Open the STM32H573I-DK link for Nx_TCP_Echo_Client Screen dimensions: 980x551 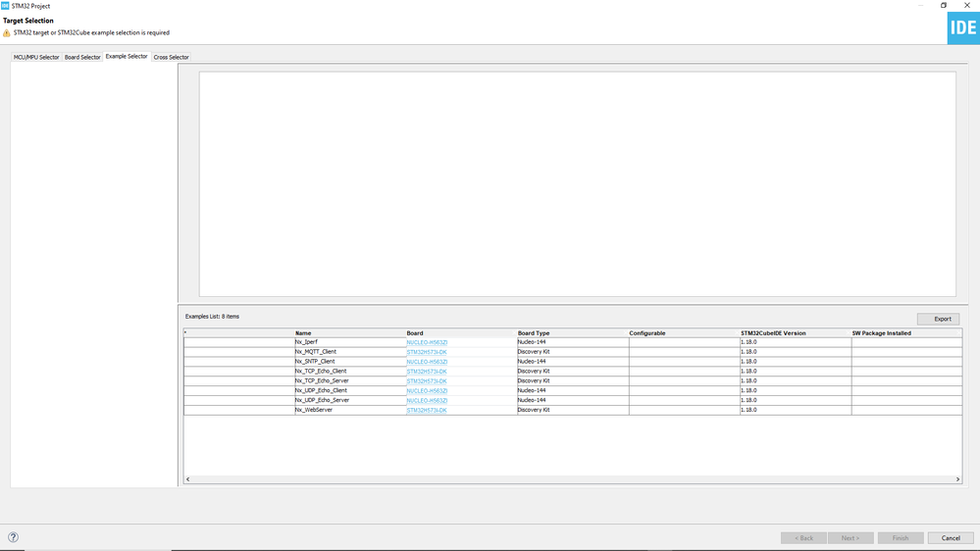click(427, 372)
